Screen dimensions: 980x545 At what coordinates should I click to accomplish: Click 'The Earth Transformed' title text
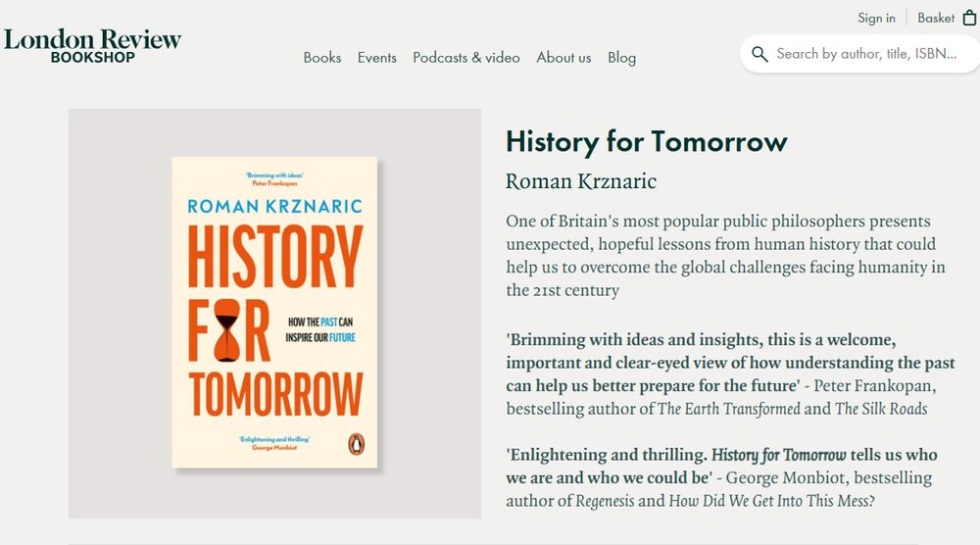[x=729, y=409]
